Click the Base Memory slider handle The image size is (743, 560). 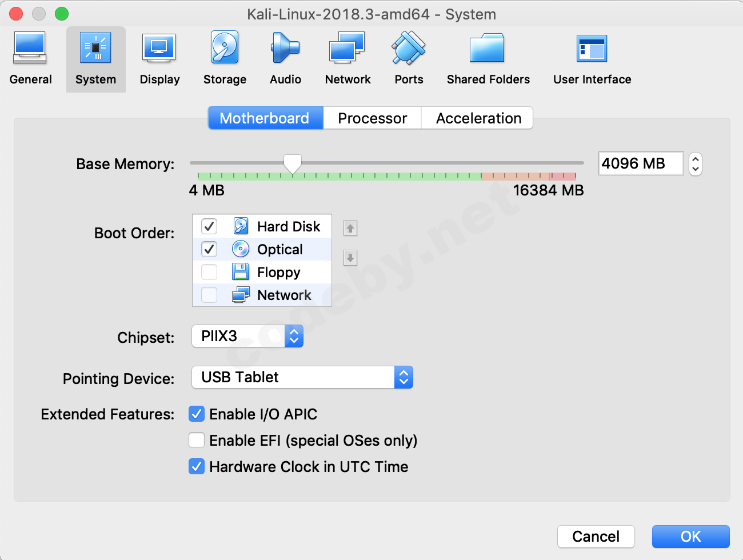coord(293,163)
